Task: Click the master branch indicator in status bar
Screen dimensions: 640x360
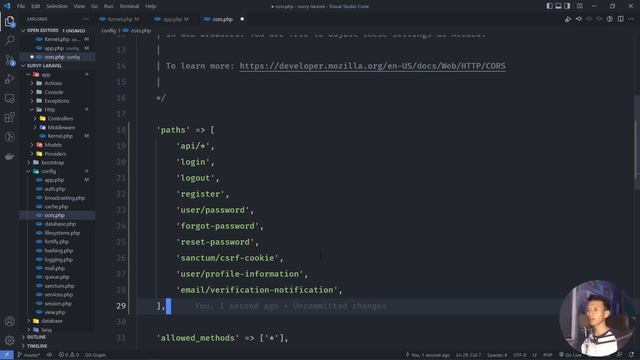Action: 28,355
